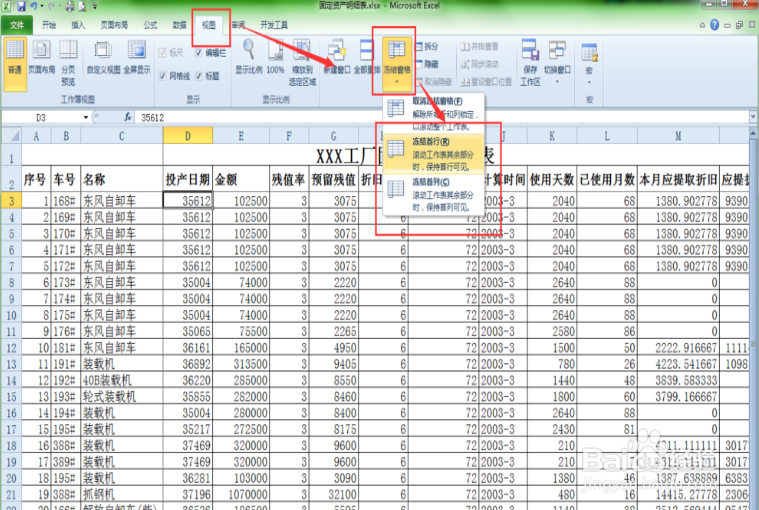Viewport: 759px width, 510px height.
Task: Click the Name Box showing D3
Action: tap(42, 117)
